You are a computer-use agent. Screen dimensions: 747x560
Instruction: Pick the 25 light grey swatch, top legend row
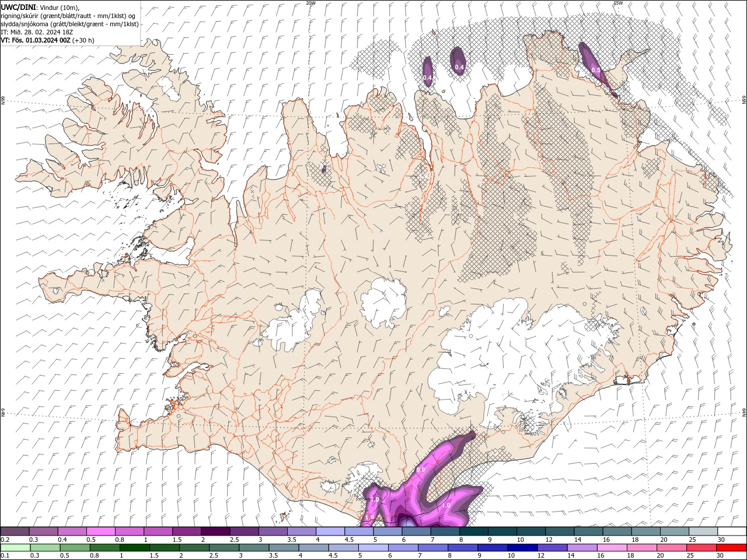coord(703,531)
